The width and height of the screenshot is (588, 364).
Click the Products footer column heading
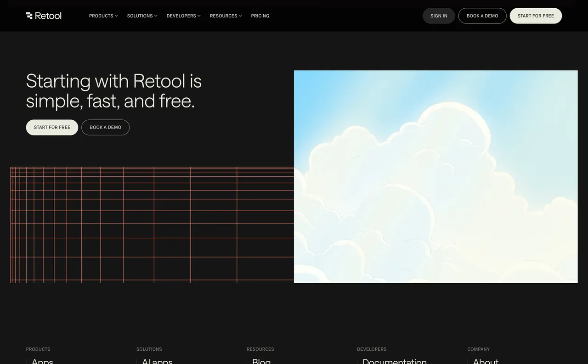[x=38, y=349]
